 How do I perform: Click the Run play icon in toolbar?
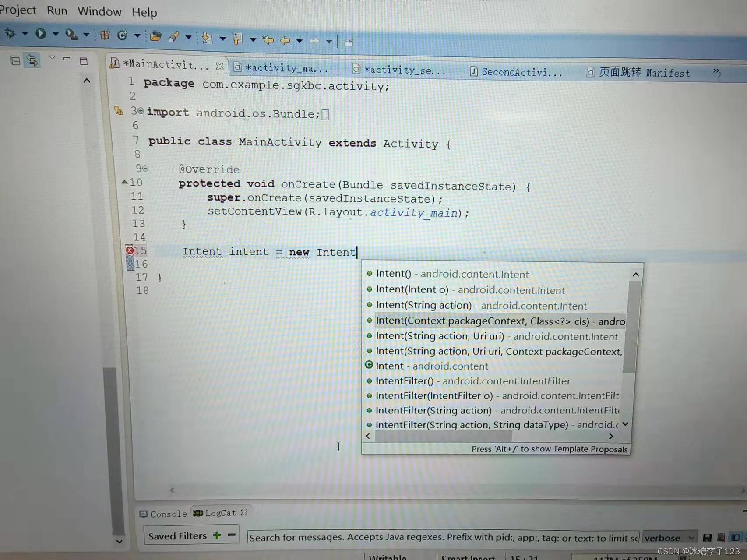click(x=41, y=33)
